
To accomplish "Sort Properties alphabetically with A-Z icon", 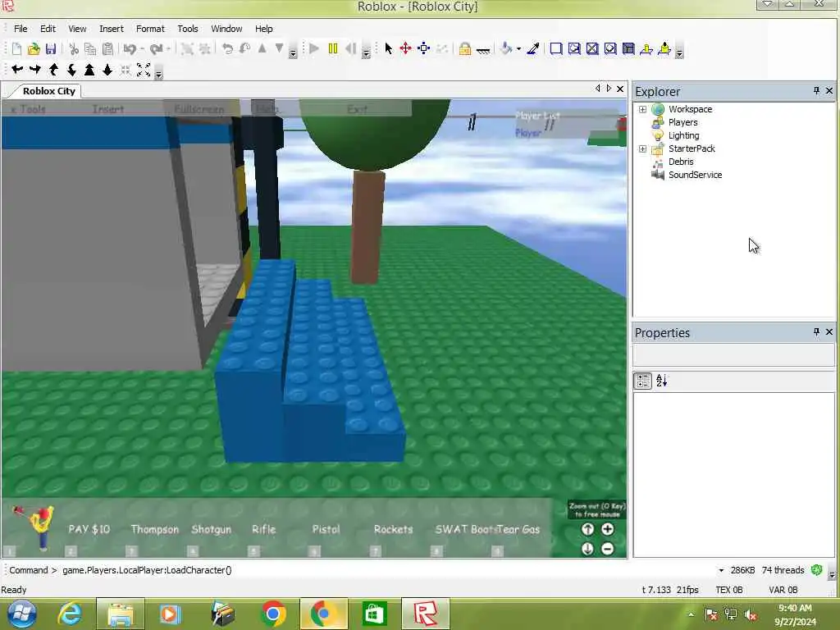I will 662,381.
